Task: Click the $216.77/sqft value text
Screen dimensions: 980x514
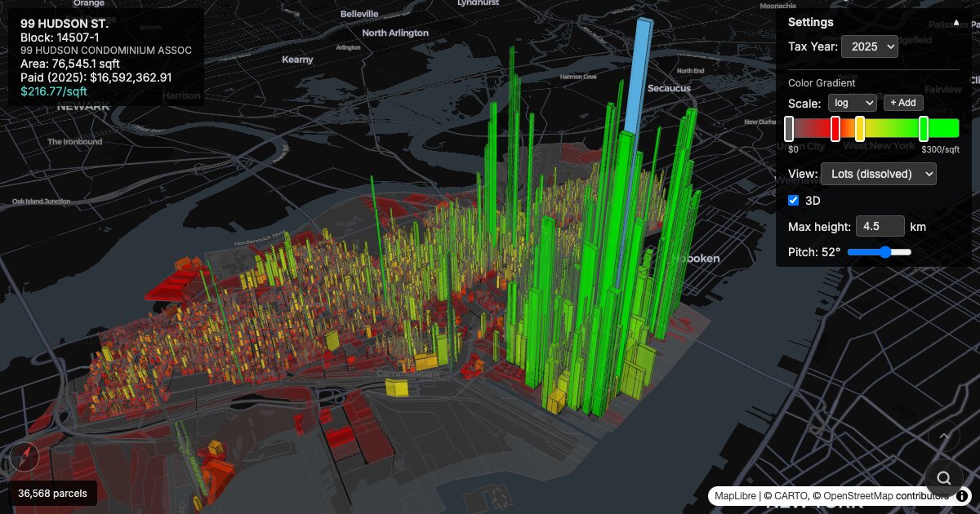Action: coord(54,91)
